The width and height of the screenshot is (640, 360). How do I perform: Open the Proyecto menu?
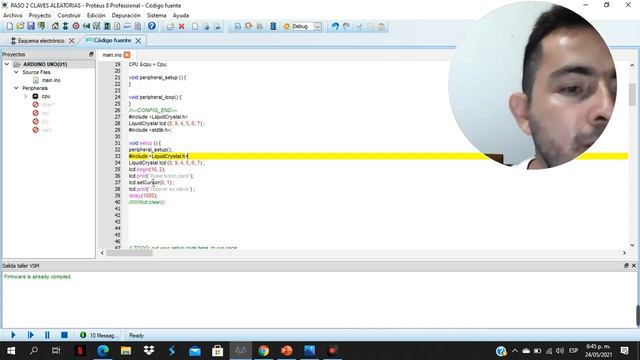(40, 16)
